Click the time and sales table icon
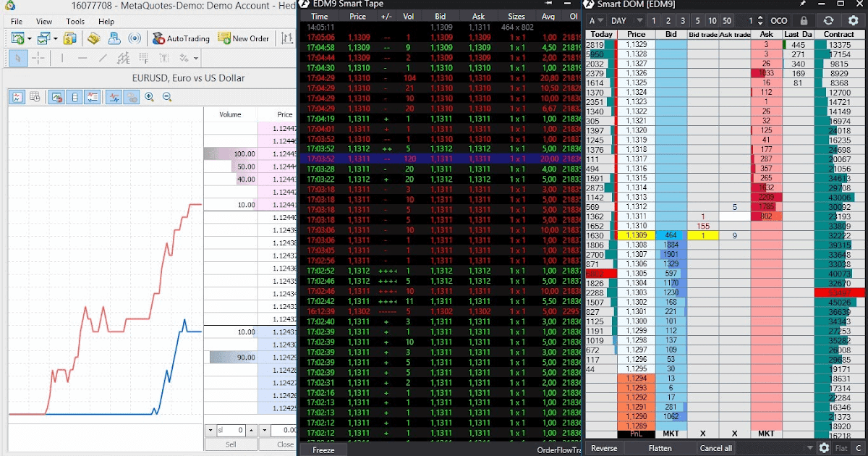This screenshot has width=868, height=456. 35,96
